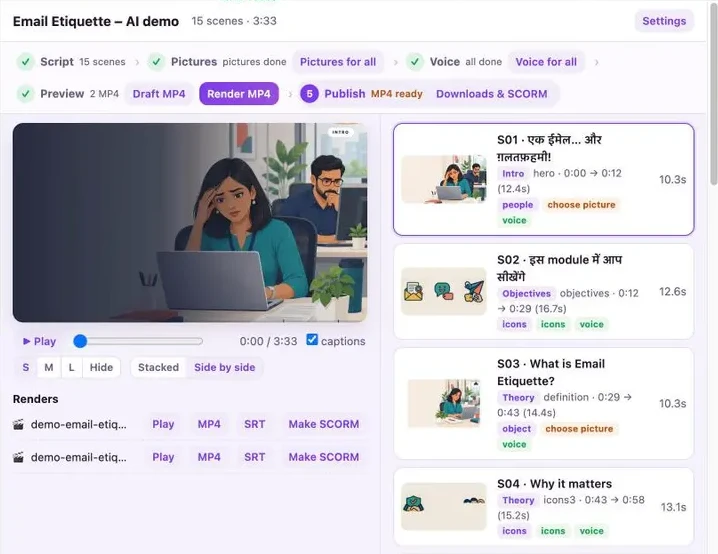The height and width of the screenshot is (554, 718).
Task: Click the Voice step green checkmark icon
Action: pos(415,62)
